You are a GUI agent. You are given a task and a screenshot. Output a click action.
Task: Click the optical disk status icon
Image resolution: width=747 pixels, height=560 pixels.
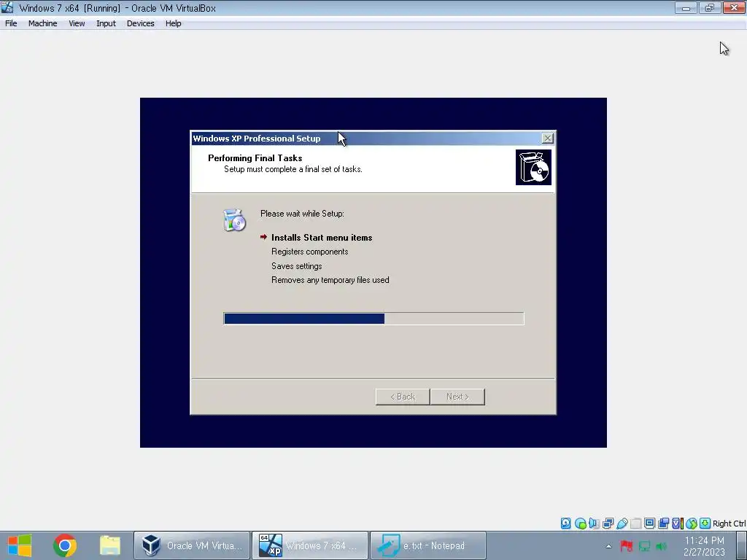580,524
